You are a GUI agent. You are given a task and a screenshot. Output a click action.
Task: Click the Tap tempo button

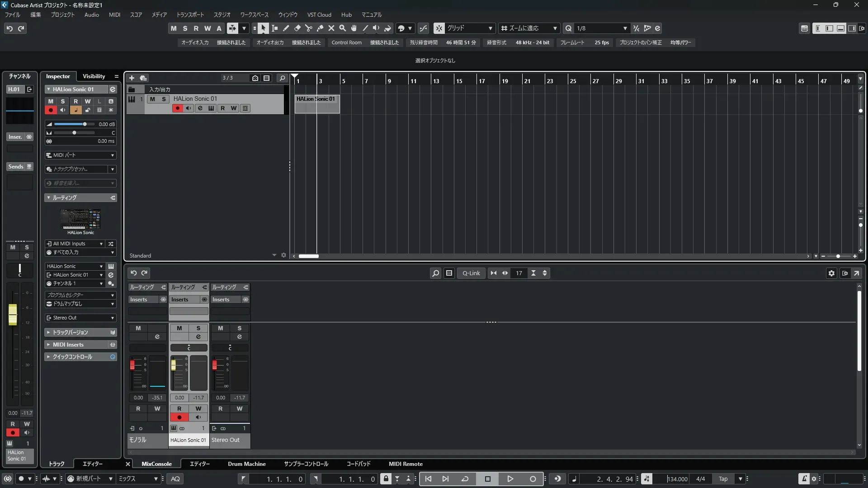[723, 479]
